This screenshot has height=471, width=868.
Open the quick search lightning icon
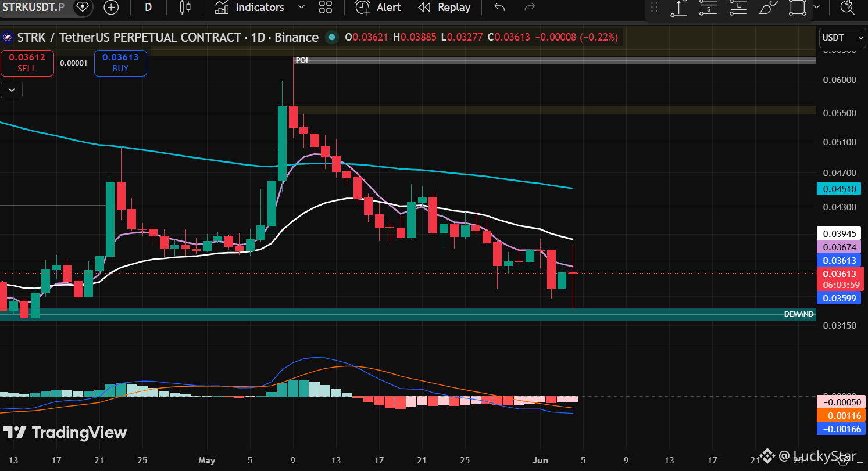tap(846, 8)
